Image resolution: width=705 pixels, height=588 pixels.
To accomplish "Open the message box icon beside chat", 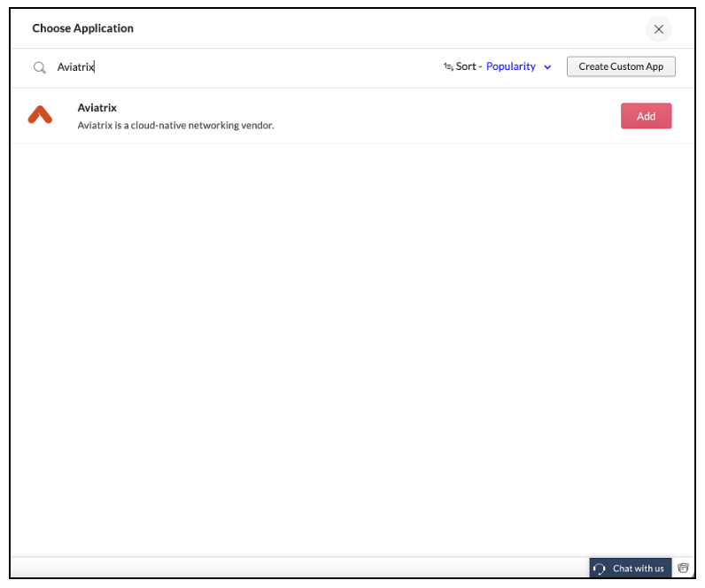I will 683,569.
